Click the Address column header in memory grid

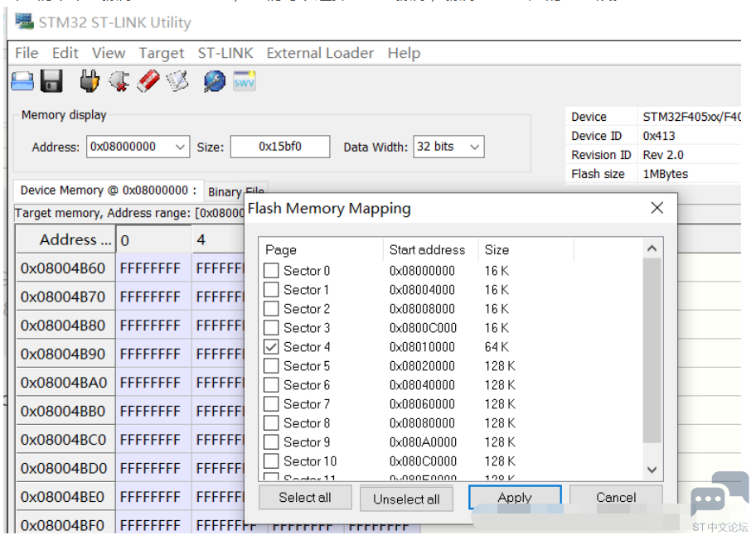66,239
